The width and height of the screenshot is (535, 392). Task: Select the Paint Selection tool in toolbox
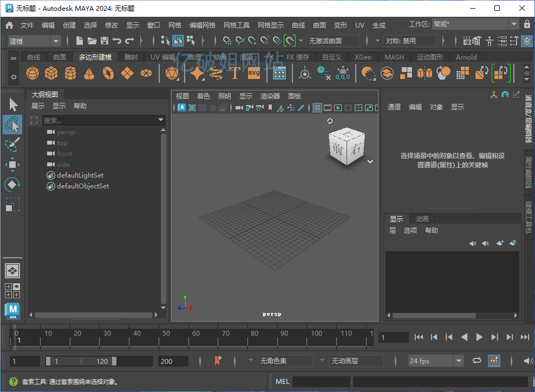pos(12,144)
